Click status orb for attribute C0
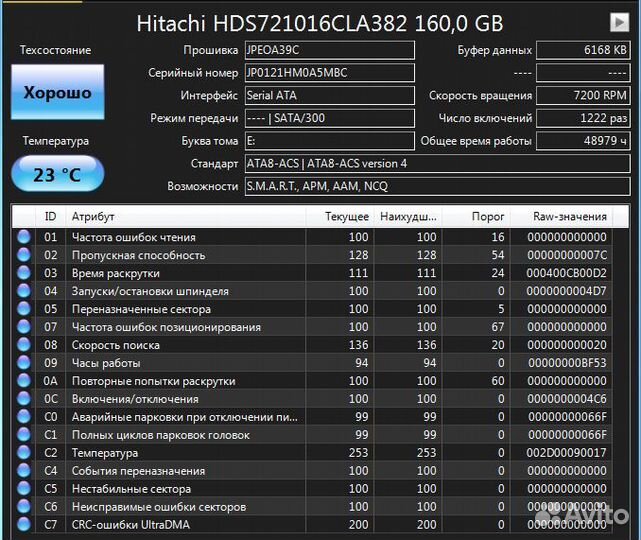The height and width of the screenshot is (540, 641). coord(24,417)
